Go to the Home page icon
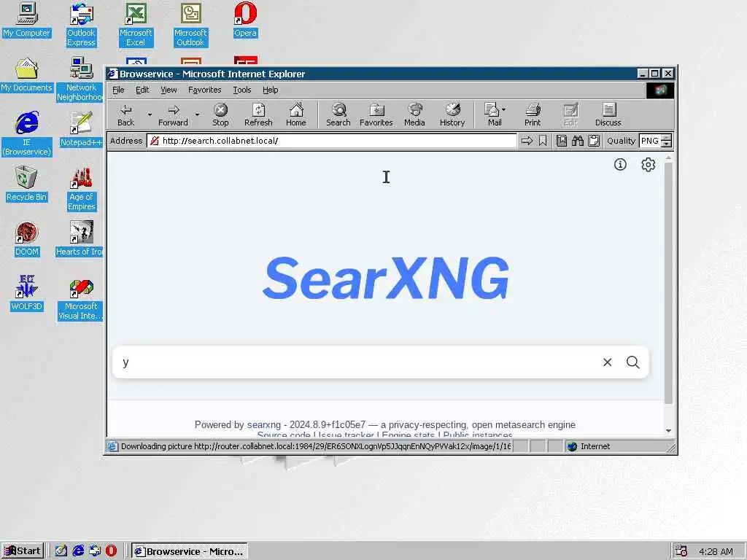 coord(296,114)
